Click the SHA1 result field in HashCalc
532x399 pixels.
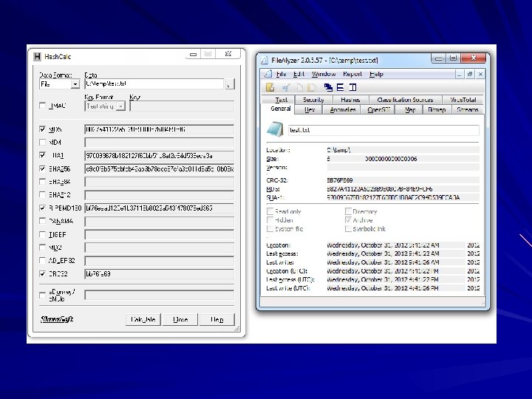(x=159, y=155)
